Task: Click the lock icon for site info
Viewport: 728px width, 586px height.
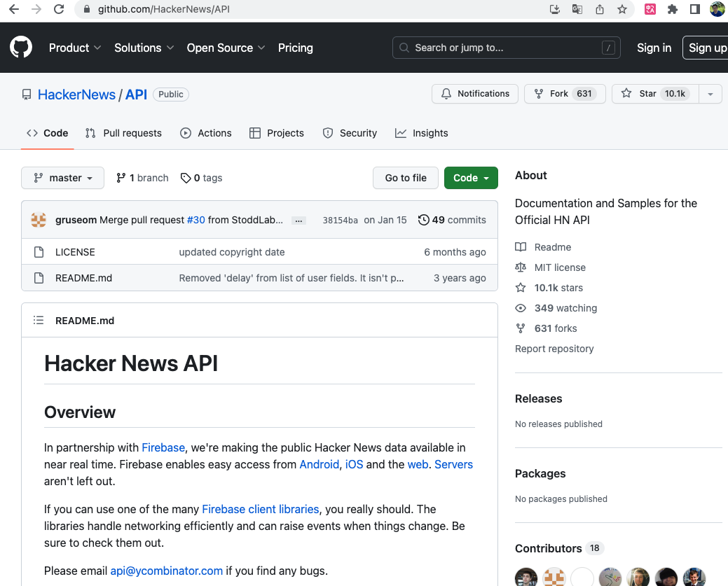Action: coord(86,9)
